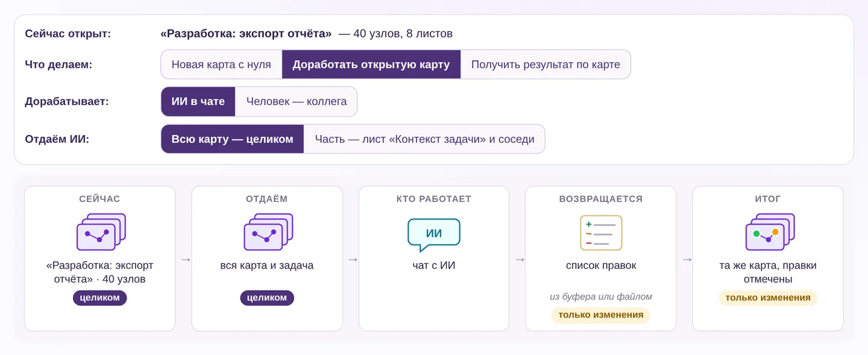Click «Разработка: экспорт отчёта» · 40 узлов caption
The width and height of the screenshot is (868, 355).
pyautogui.click(x=100, y=272)
